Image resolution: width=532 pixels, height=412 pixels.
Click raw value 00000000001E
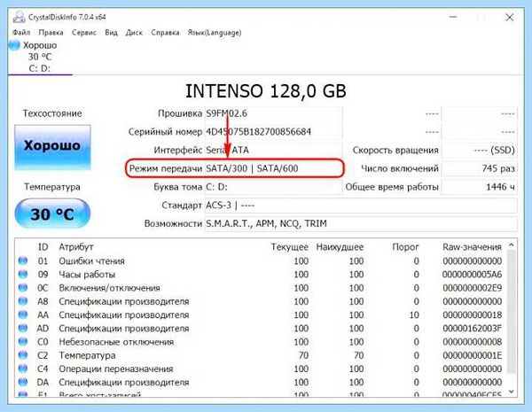[x=472, y=355]
